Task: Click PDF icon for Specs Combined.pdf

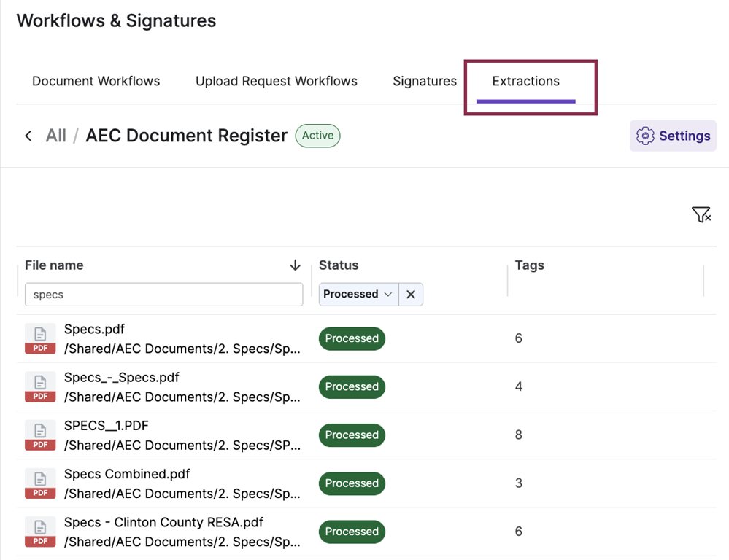Action: (x=40, y=483)
